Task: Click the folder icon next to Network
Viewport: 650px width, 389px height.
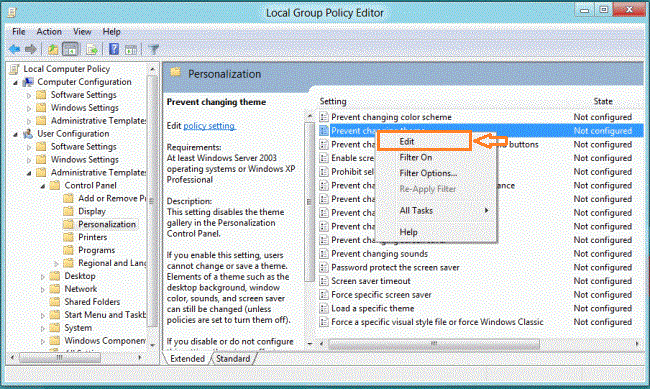Action: (55, 289)
